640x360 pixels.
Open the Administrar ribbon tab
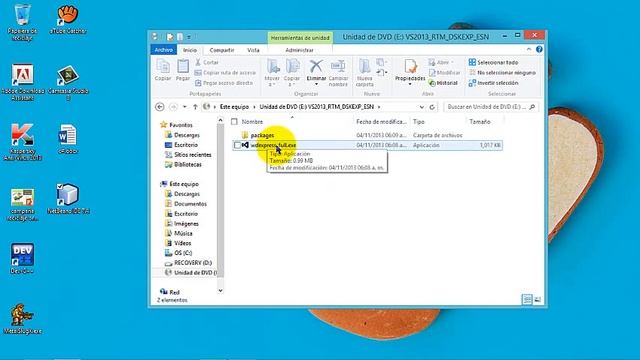tap(299, 50)
